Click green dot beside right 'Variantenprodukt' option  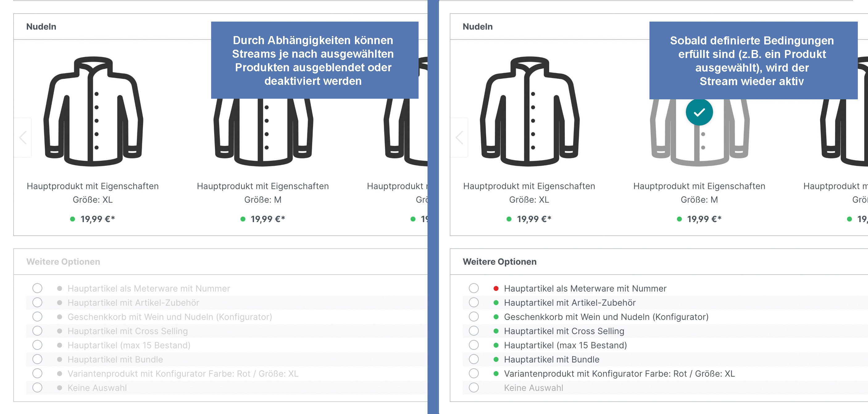click(496, 373)
